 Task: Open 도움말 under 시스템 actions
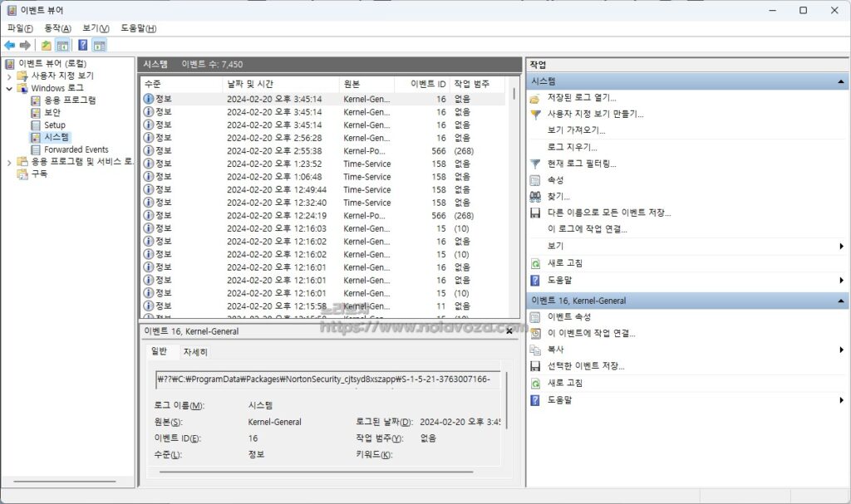(559, 280)
